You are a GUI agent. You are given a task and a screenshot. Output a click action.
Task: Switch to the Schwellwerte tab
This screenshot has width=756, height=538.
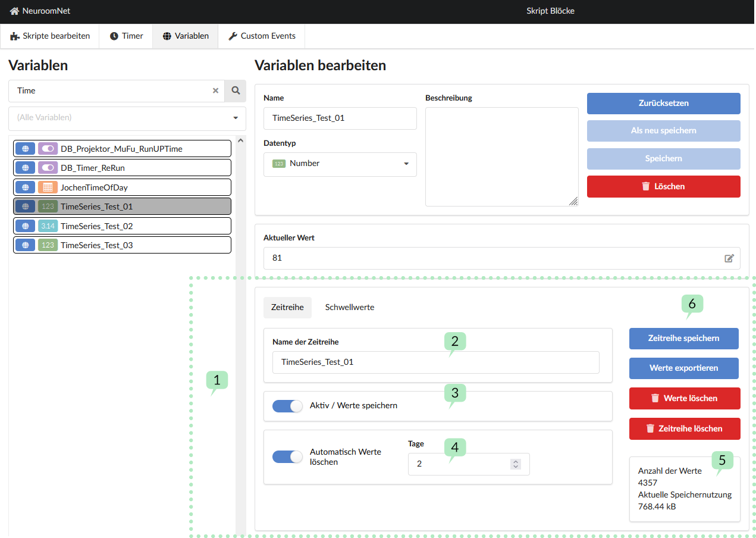(x=350, y=308)
